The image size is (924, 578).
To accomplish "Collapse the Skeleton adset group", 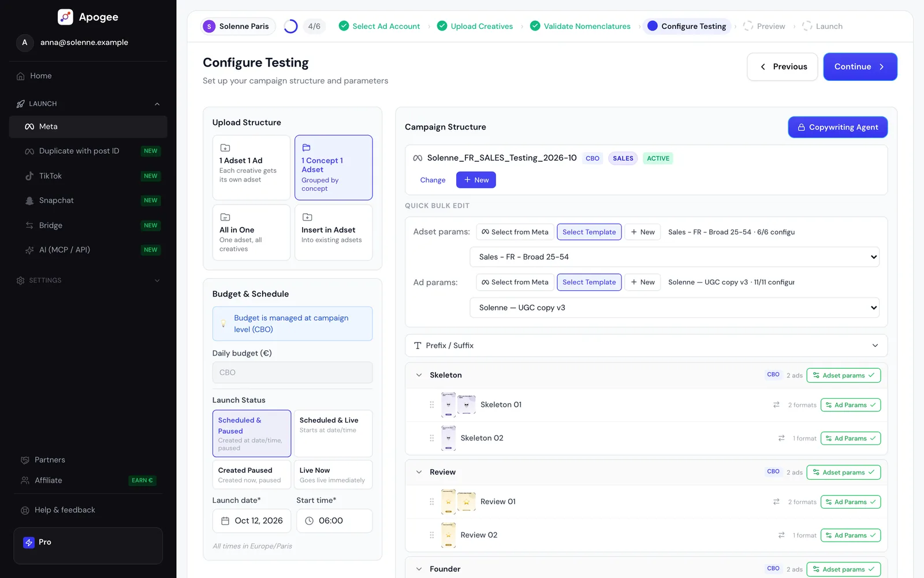I will [419, 375].
